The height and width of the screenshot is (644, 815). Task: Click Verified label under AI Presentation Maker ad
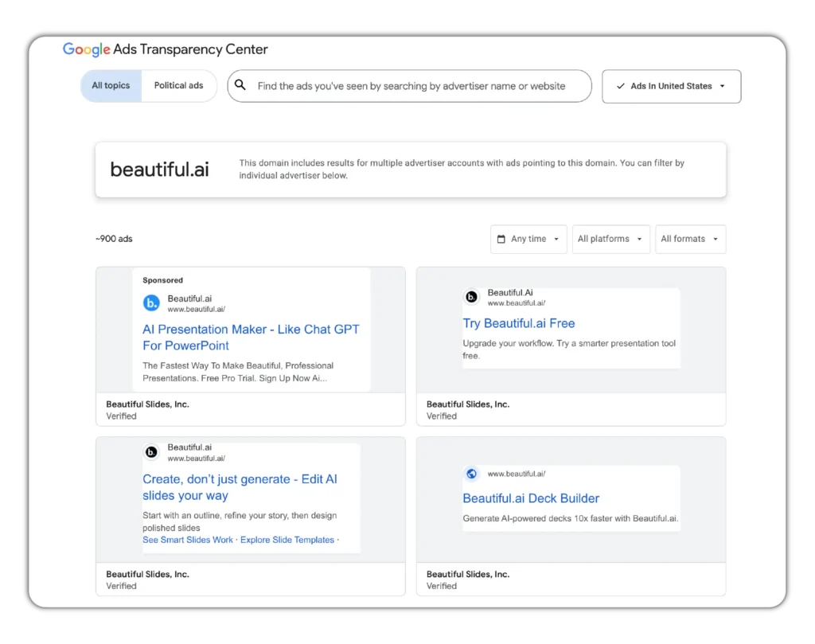pyautogui.click(x=121, y=416)
